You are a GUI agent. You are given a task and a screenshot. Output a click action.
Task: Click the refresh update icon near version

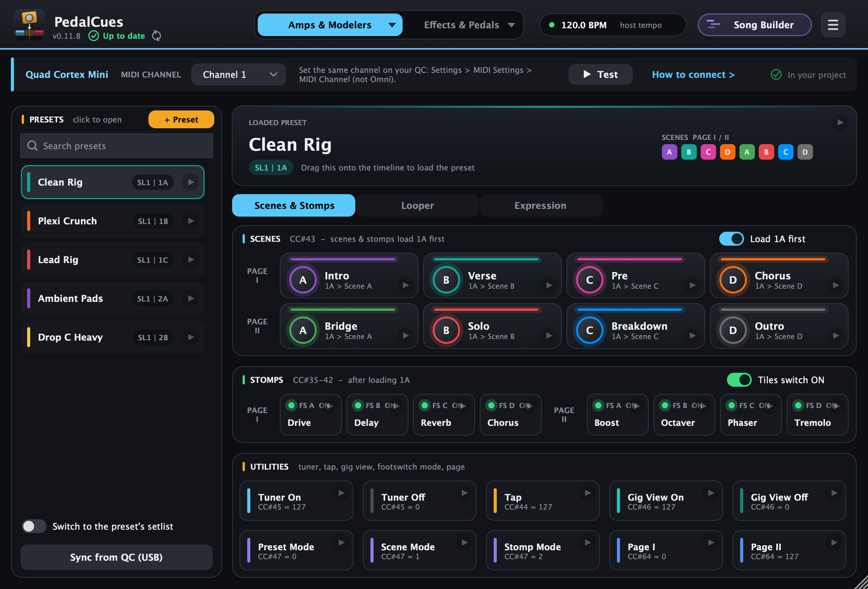[x=157, y=36]
